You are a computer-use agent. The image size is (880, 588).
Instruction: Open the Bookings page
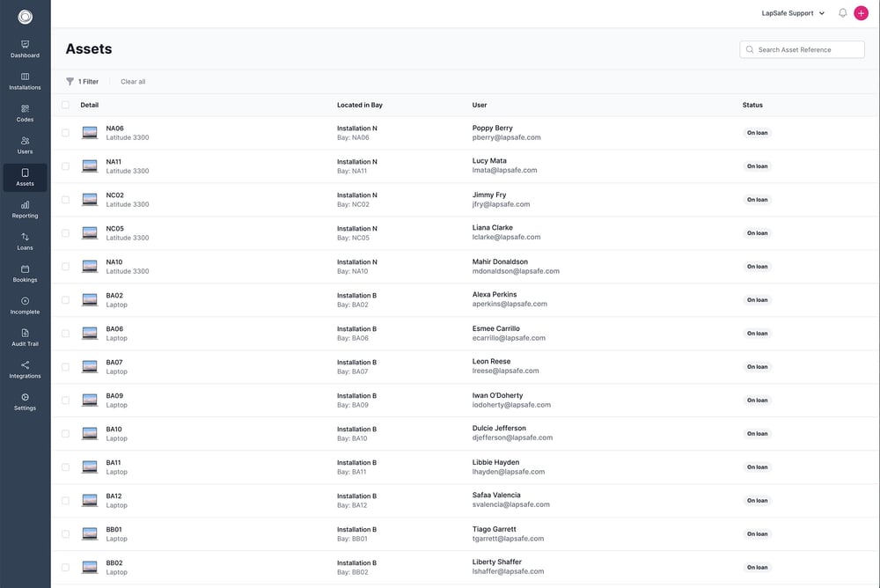(x=24, y=273)
